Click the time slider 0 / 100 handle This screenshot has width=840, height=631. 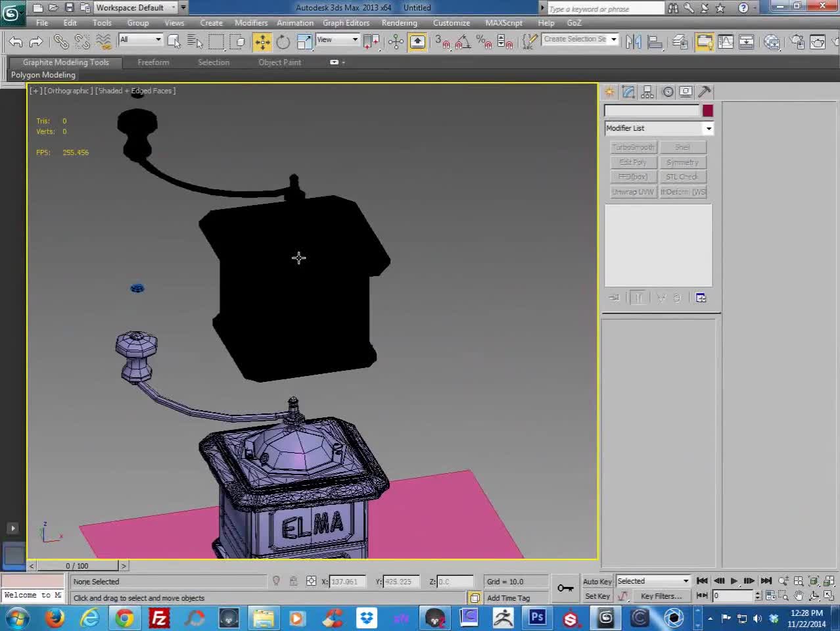point(77,566)
